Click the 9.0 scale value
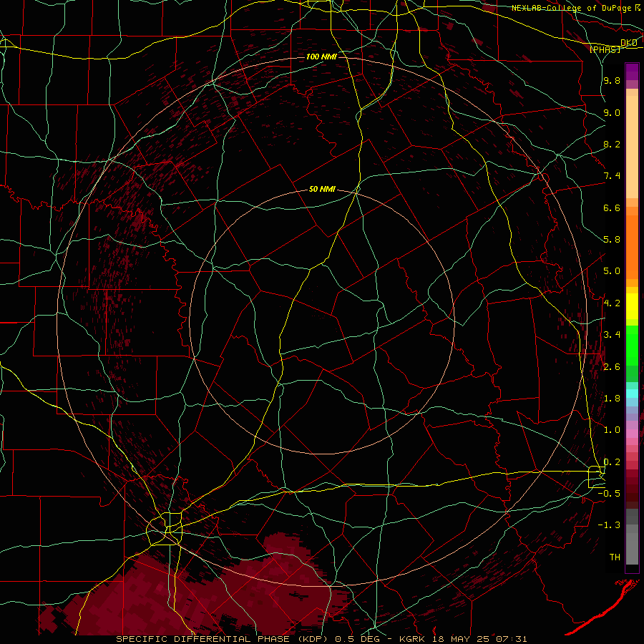The width and height of the screenshot is (644, 644). [x=612, y=112]
